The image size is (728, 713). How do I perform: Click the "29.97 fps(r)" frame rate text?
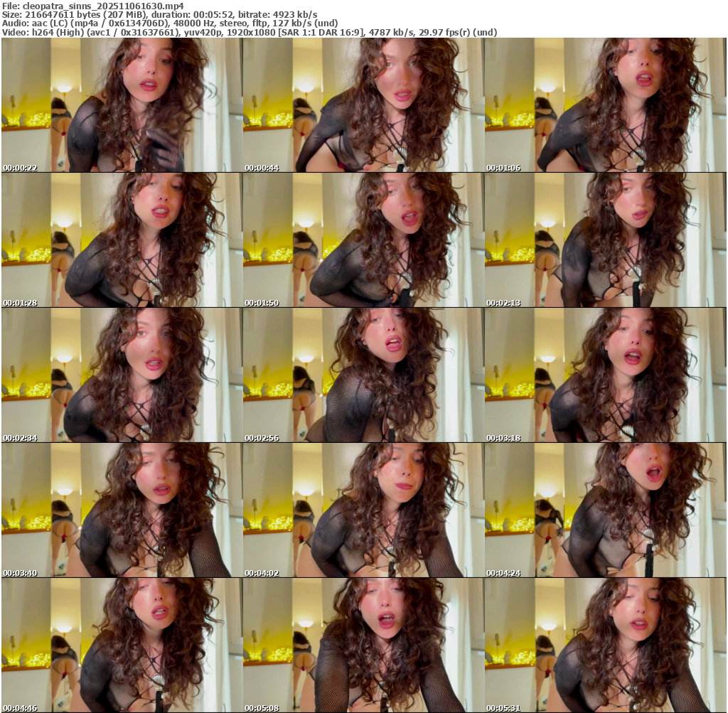[x=445, y=33]
